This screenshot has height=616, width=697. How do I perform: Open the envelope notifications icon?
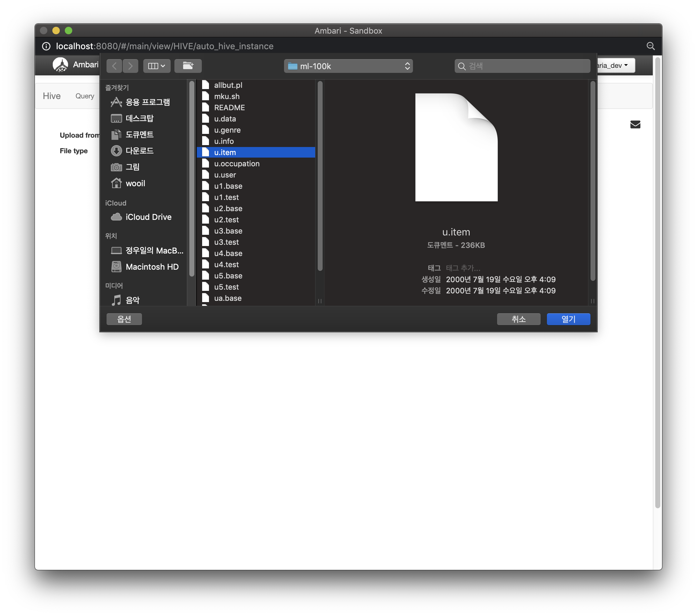pyautogui.click(x=635, y=125)
